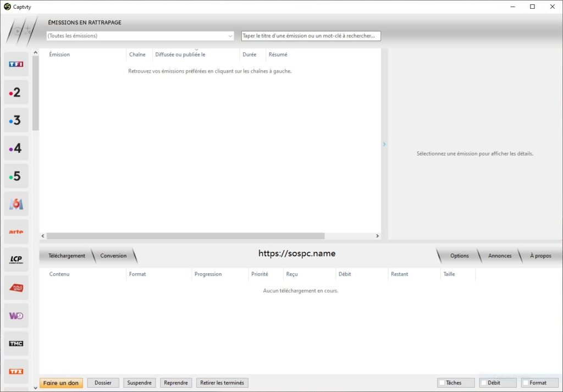563x392 pixels.
Task: Enable the Tâches checkbox
Action: click(x=442, y=383)
